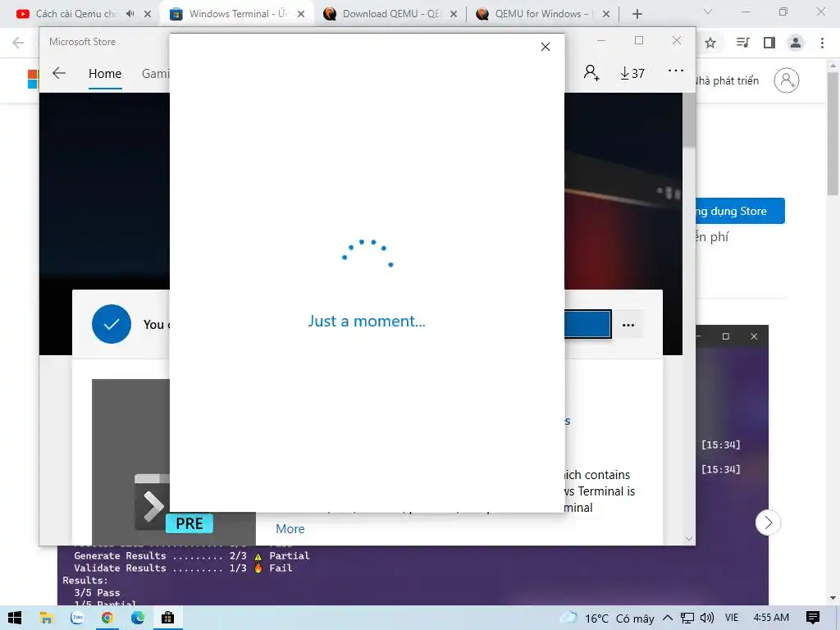The image size is (840, 630).
Task: Bookmark this page with the star
Action: pyautogui.click(x=710, y=43)
